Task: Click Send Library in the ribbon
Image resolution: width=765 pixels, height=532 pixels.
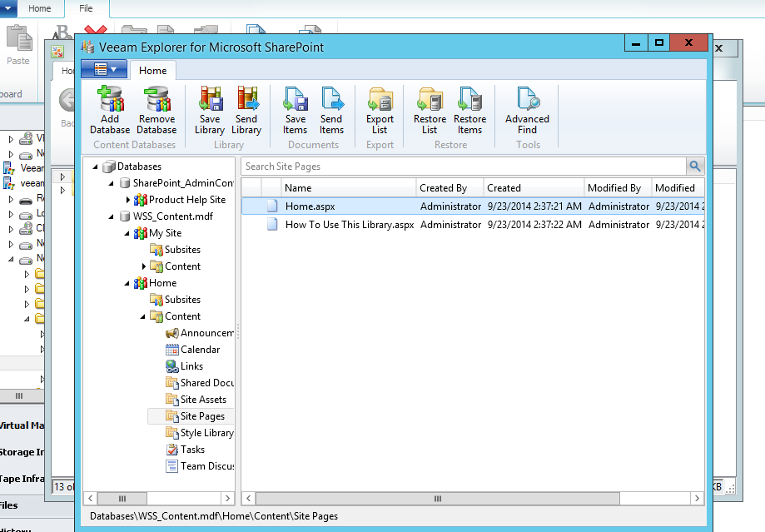Action: pos(246,110)
